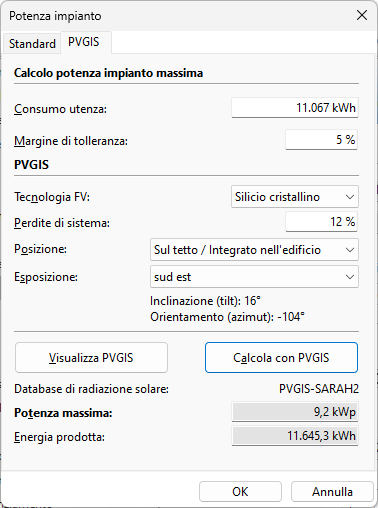
Task: Switch to the Standard tab
Action: [x=32, y=44]
